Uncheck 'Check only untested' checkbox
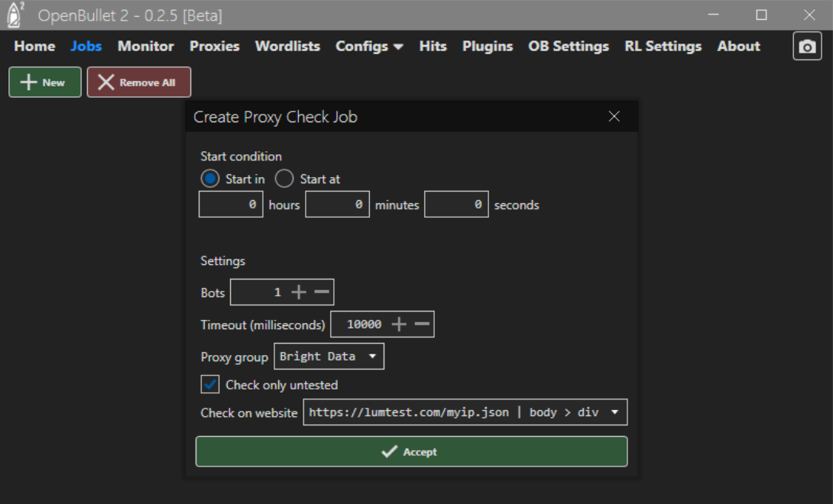This screenshot has width=833, height=504. 210,384
